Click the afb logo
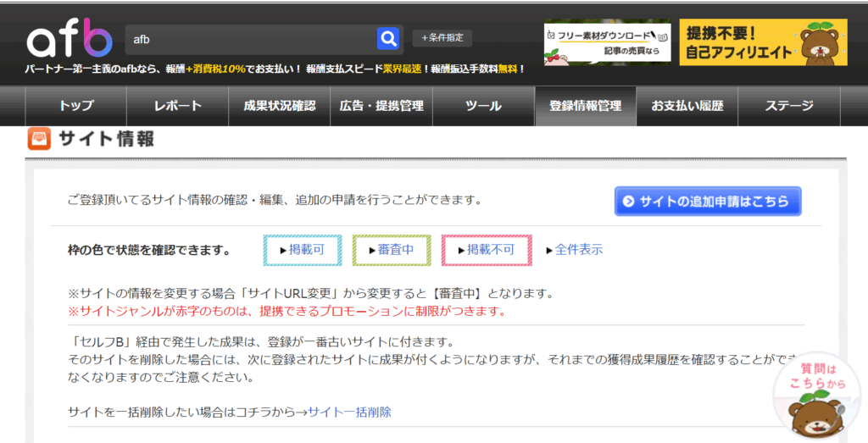Screen dimensions: 868x443 click(69, 39)
